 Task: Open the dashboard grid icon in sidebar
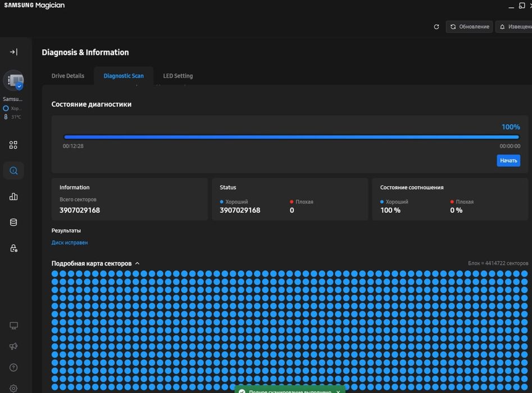click(x=13, y=145)
